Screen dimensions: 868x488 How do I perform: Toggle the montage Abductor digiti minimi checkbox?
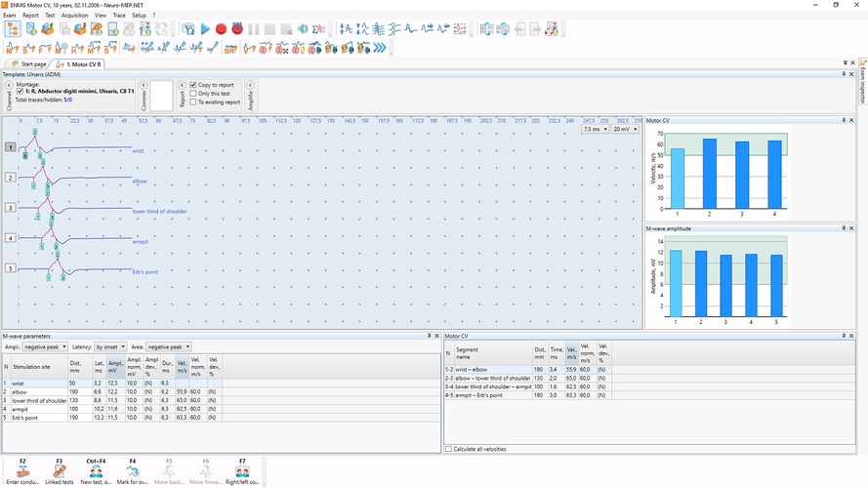point(20,92)
